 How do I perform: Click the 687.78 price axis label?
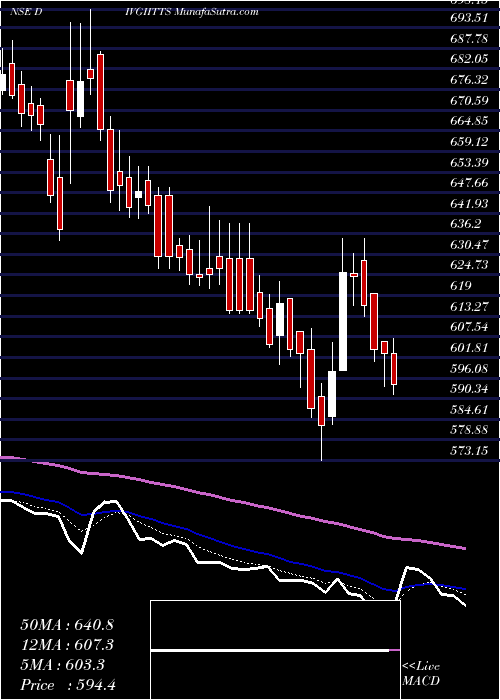469,39
